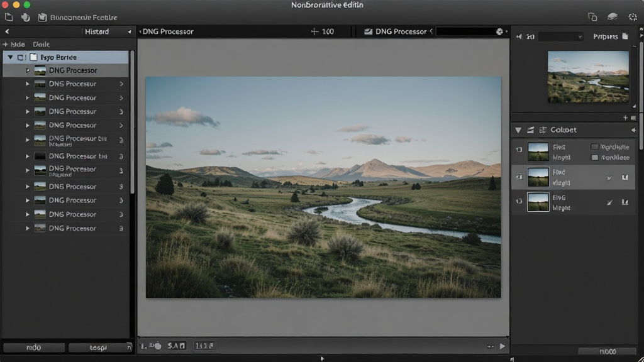Click the small square icon beside the plus
644x362 pixels.
(633, 118)
